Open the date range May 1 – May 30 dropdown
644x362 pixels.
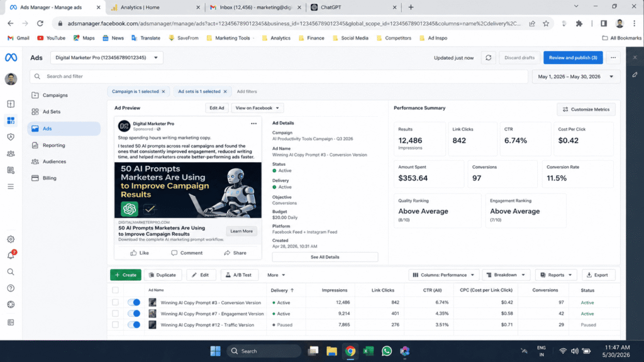576,76
